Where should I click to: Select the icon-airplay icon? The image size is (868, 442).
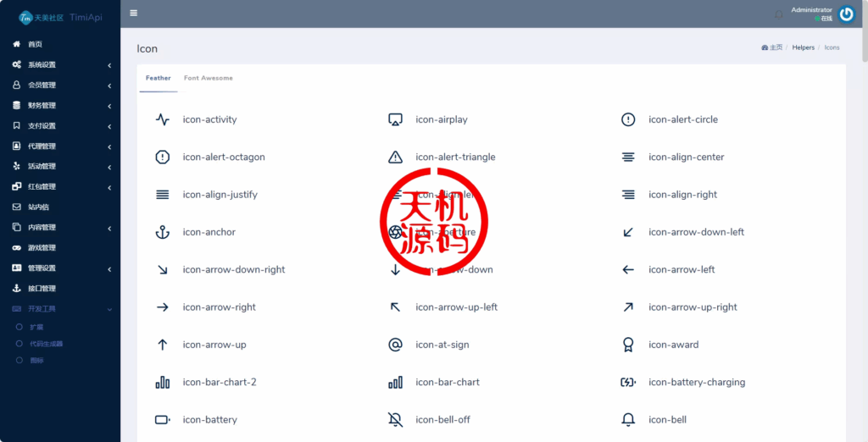[x=395, y=119]
